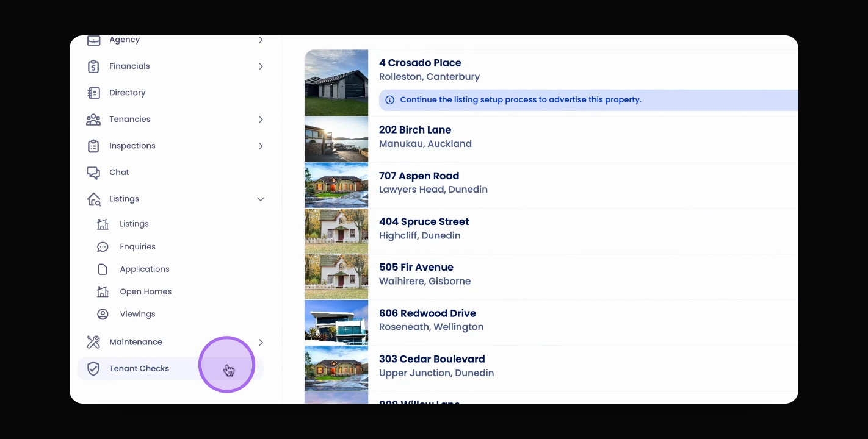Open the 303 Cedar Boulevard listing
The height and width of the screenshot is (439, 868).
pyautogui.click(x=432, y=359)
